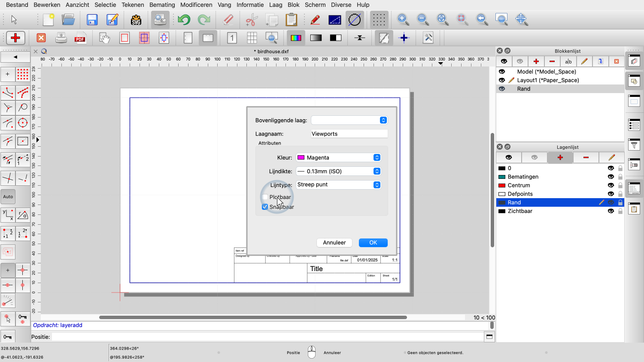Click the zoom in magnifier icon

click(403, 19)
